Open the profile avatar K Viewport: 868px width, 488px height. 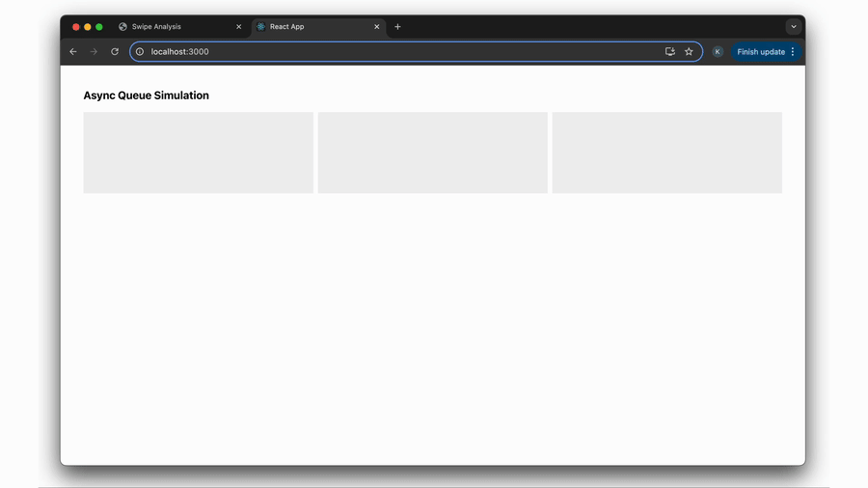coord(718,52)
